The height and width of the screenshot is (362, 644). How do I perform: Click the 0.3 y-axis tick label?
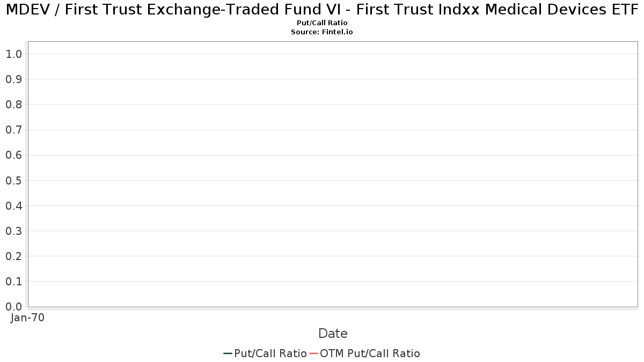(13, 231)
